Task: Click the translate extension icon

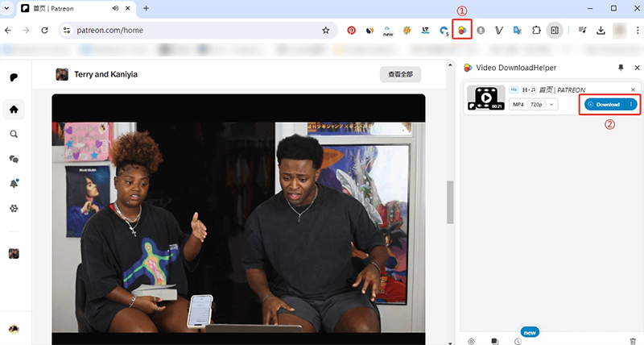Action: click(x=518, y=30)
